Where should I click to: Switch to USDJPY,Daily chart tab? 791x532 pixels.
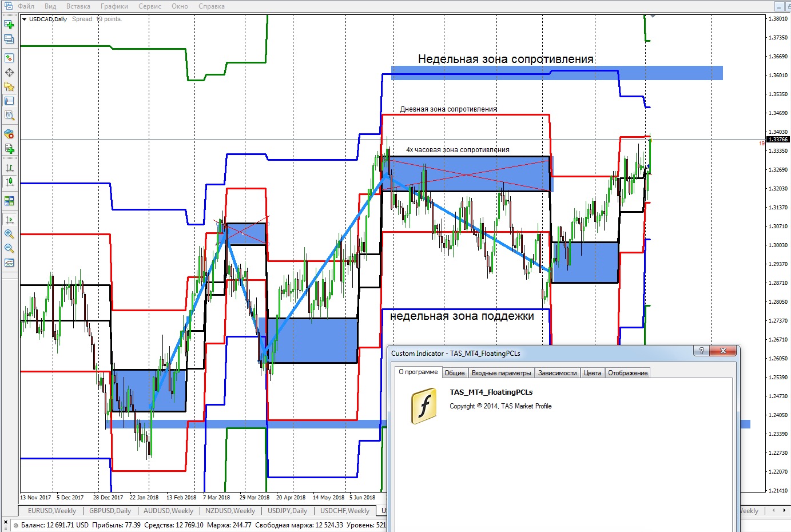(x=288, y=511)
